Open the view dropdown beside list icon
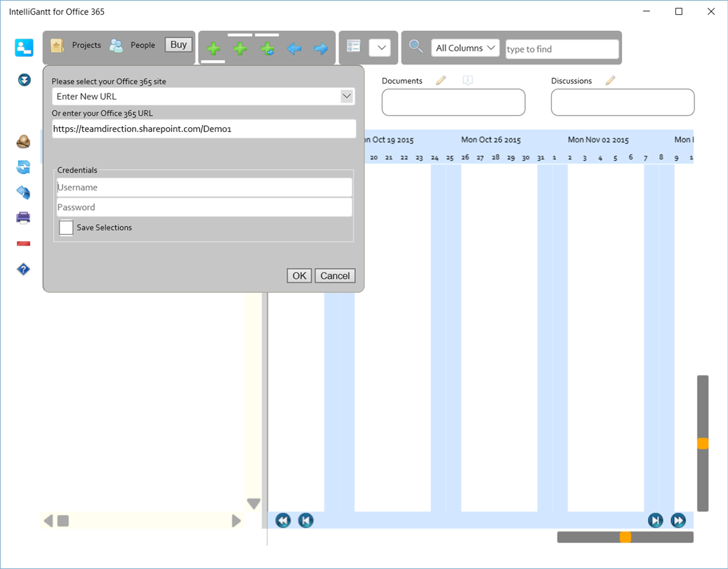This screenshot has width=728, height=569. 380,47
